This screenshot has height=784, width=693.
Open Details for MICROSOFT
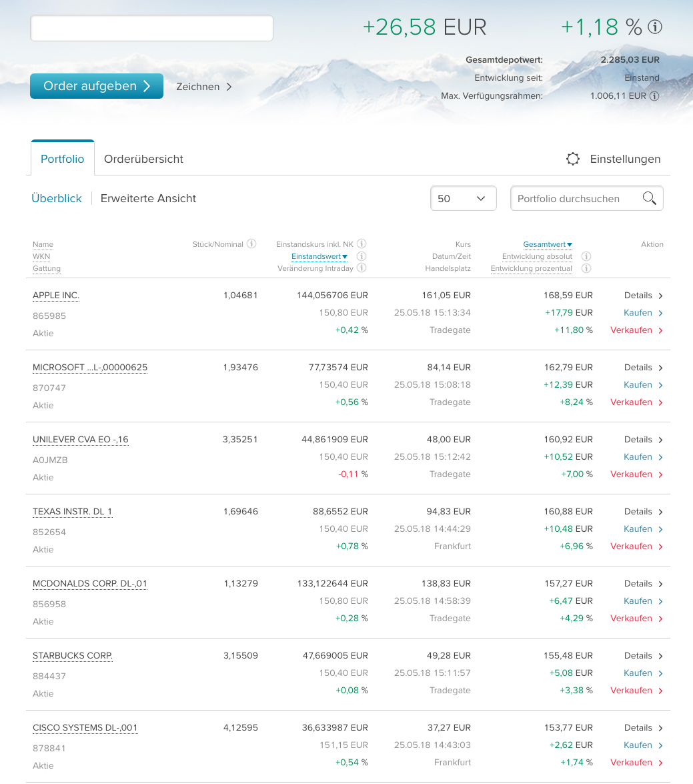[638, 368]
